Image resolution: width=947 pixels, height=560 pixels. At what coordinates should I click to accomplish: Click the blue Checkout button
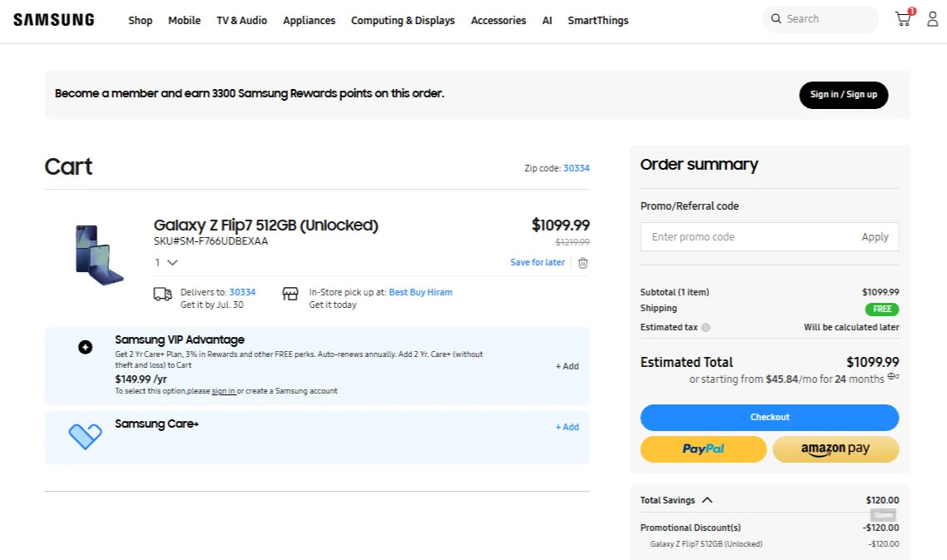pos(770,418)
